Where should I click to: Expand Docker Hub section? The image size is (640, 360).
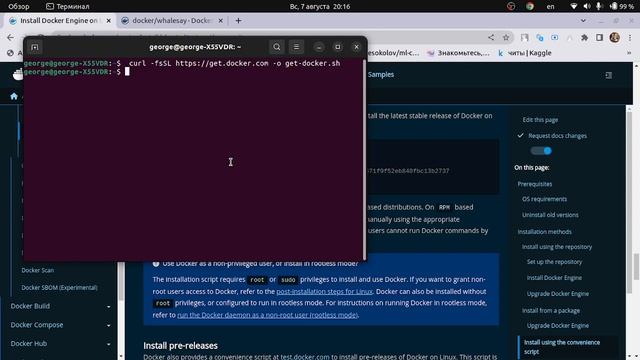[x=60, y=344]
